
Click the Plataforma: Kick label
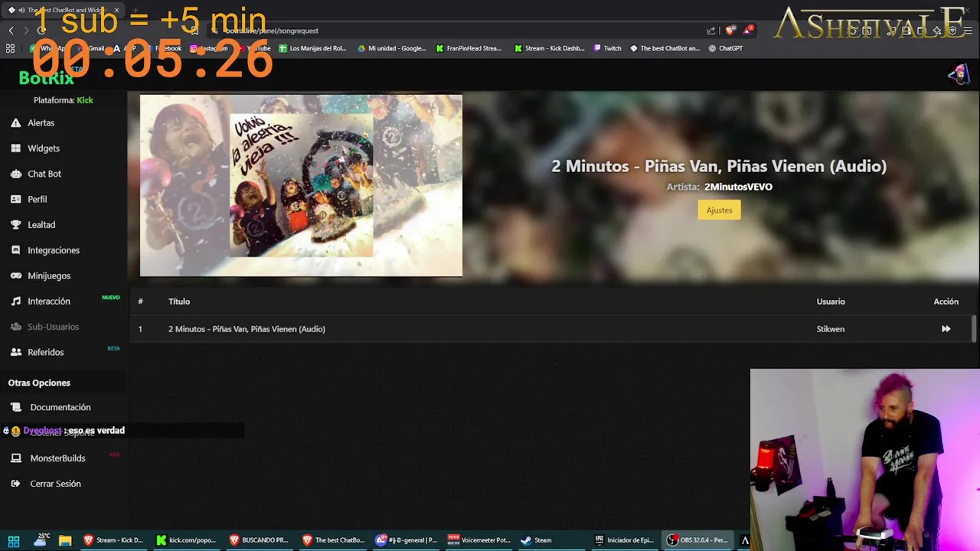click(64, 100)
